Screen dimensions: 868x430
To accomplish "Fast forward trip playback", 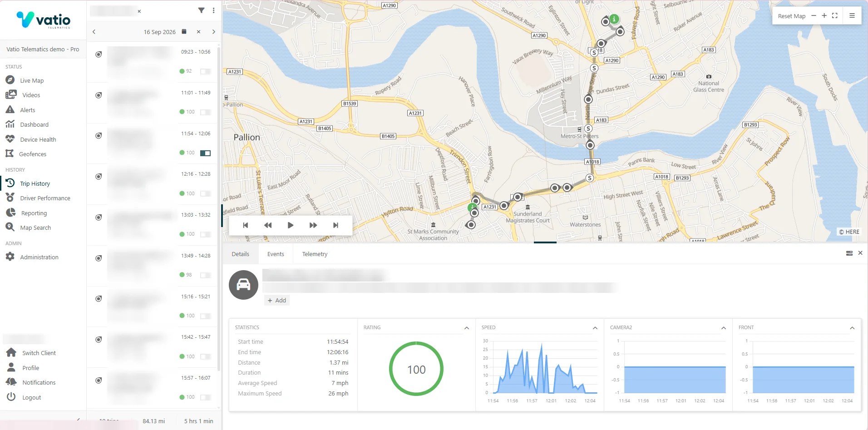I will (x=313, y=225).
